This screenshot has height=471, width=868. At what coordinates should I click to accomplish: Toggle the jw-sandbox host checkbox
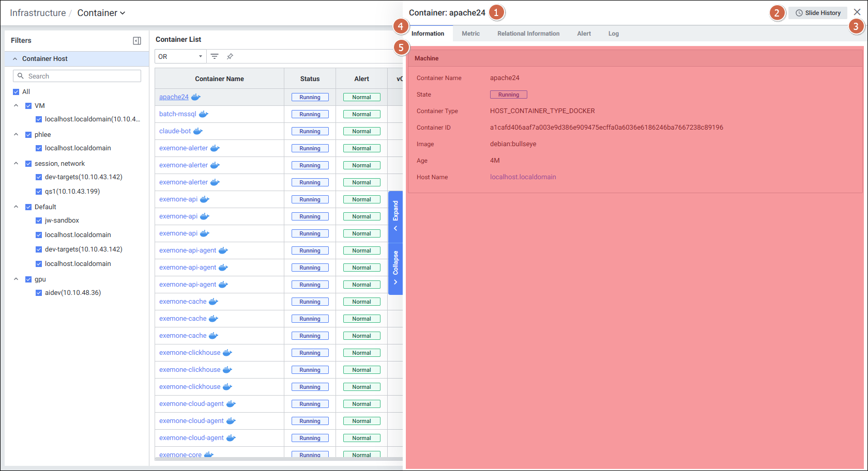pyautogui.click(x=39, y=221)
